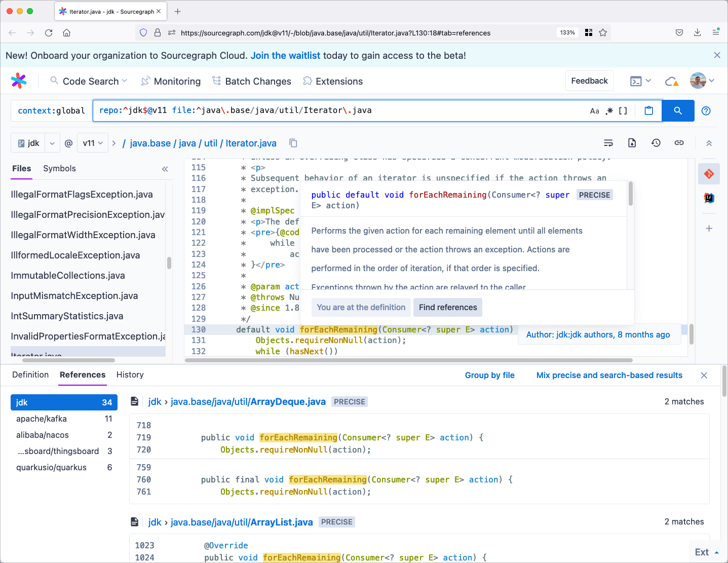Image resolution: width=728 pixels, height=563 pixels.
Task: Open IntSummaryStatistics.java in file tree
Action: pos(67,316)
